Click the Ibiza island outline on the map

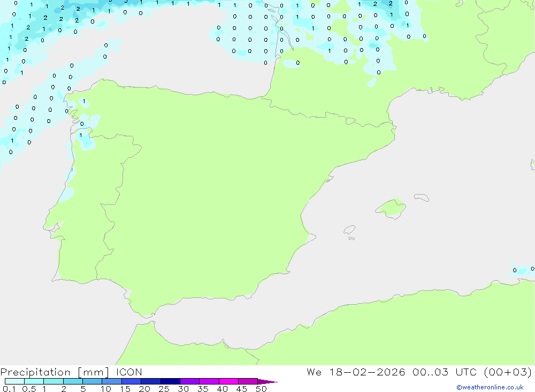[x=349, y=229]
